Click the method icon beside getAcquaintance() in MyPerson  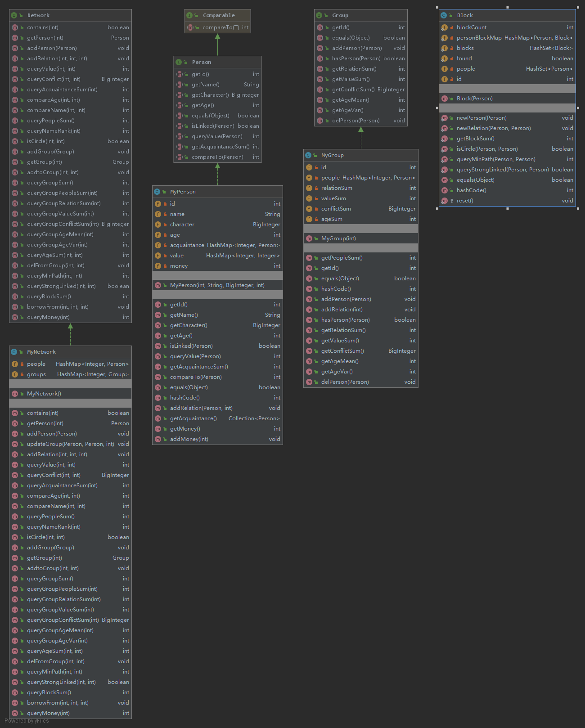pos(158,418)
